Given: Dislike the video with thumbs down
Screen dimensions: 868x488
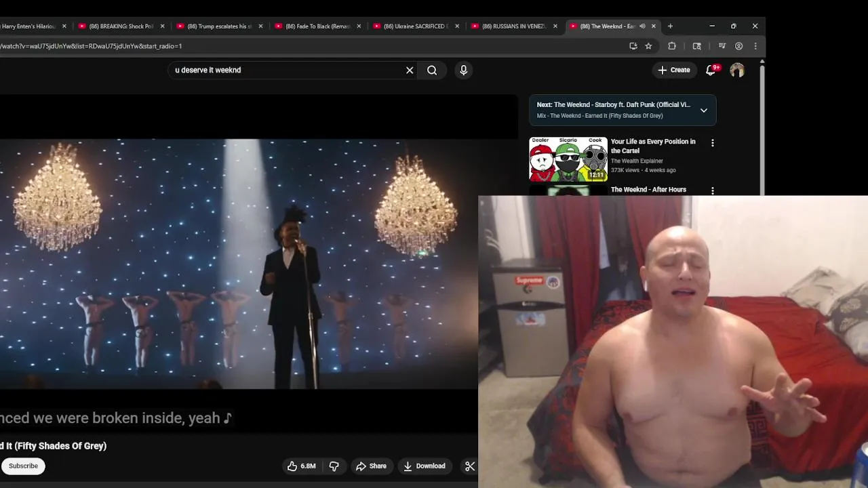Looking at the screenshot, I should point(334,466).
